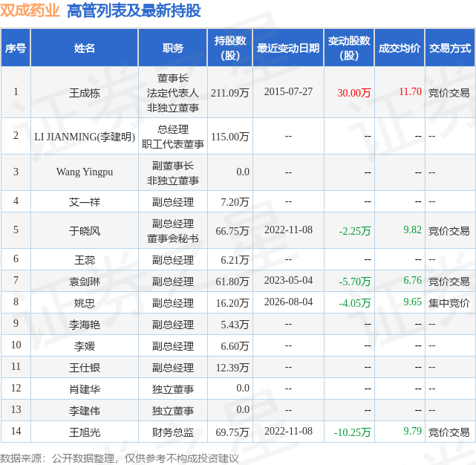Select the name 王蕊
Viewport: 476px width, 465px height.
pyautogui.click(x=85, y=260)
